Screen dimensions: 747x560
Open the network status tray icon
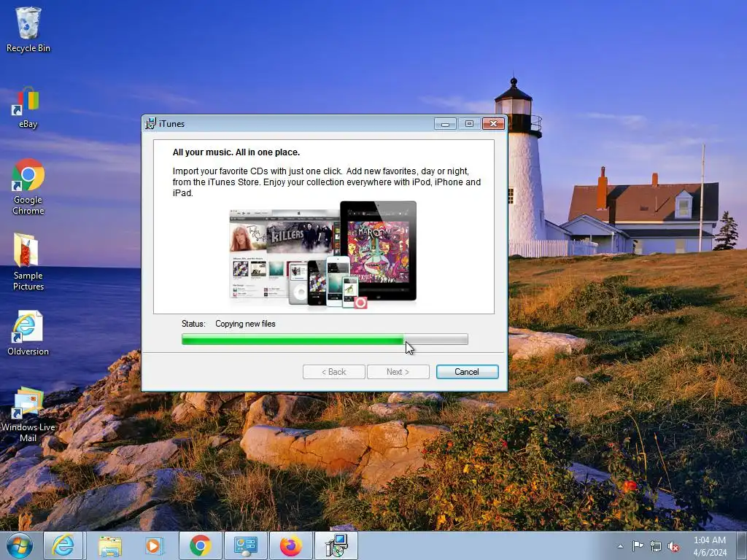click(x=656, y=546)
